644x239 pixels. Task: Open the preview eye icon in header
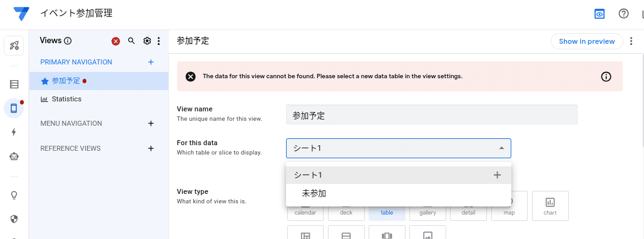click(600, 14)
